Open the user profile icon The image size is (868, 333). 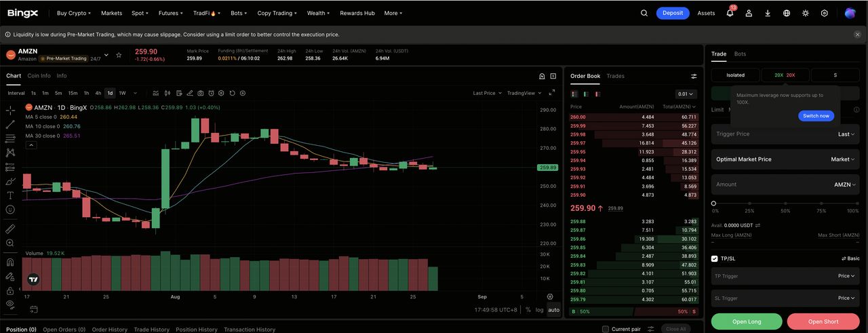point(749,13)
